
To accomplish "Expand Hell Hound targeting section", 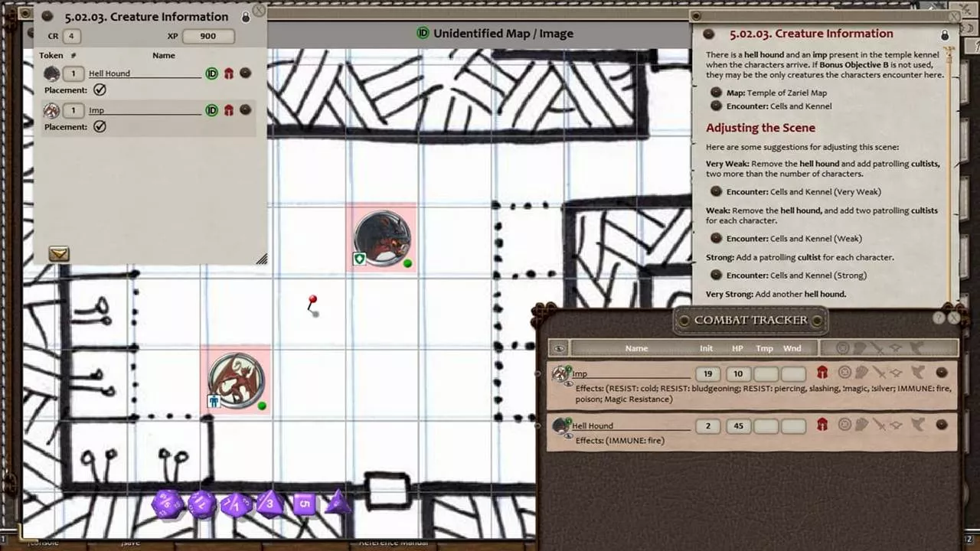I will point(844,425).
